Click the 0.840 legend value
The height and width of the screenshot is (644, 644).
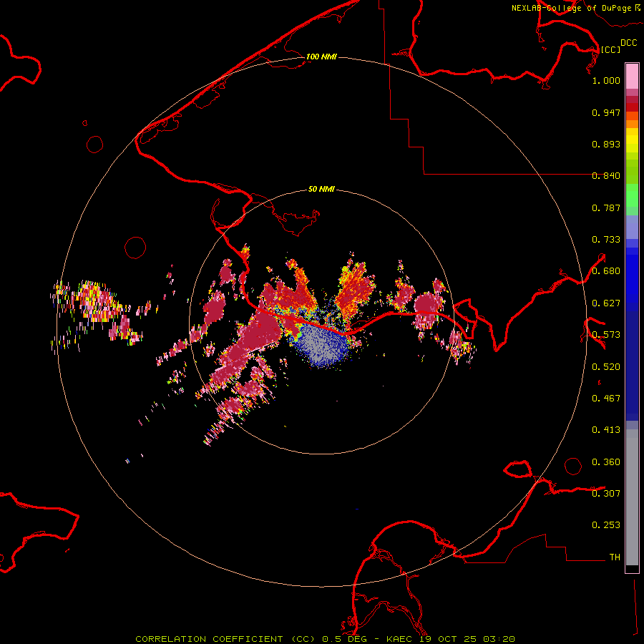606,176
